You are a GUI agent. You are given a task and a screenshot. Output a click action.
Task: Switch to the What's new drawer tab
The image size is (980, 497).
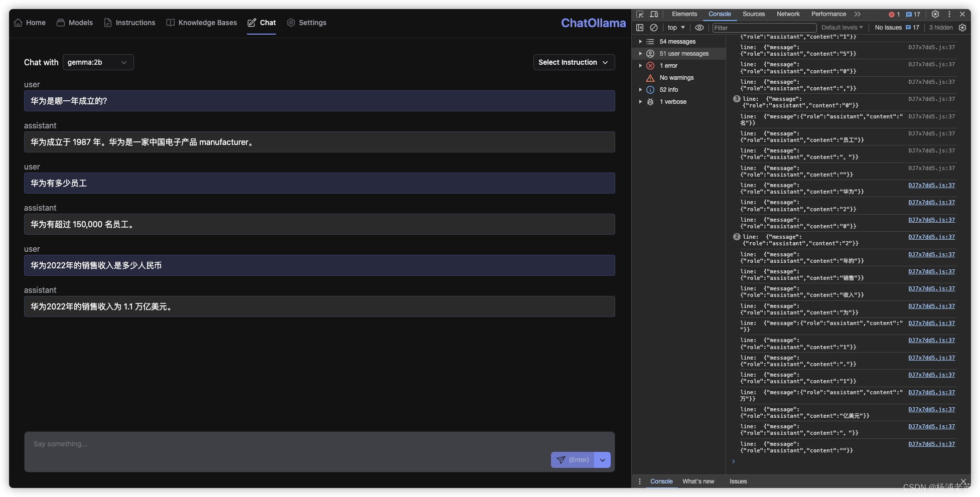(698, 481)
